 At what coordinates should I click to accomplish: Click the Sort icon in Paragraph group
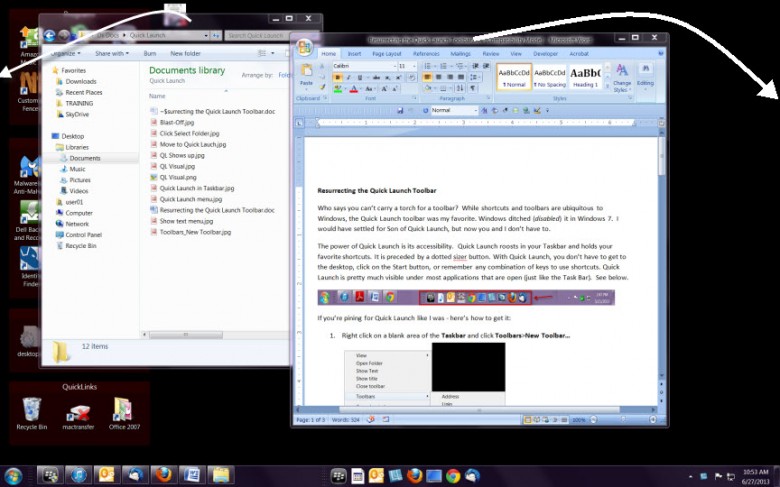click(460, 89)
